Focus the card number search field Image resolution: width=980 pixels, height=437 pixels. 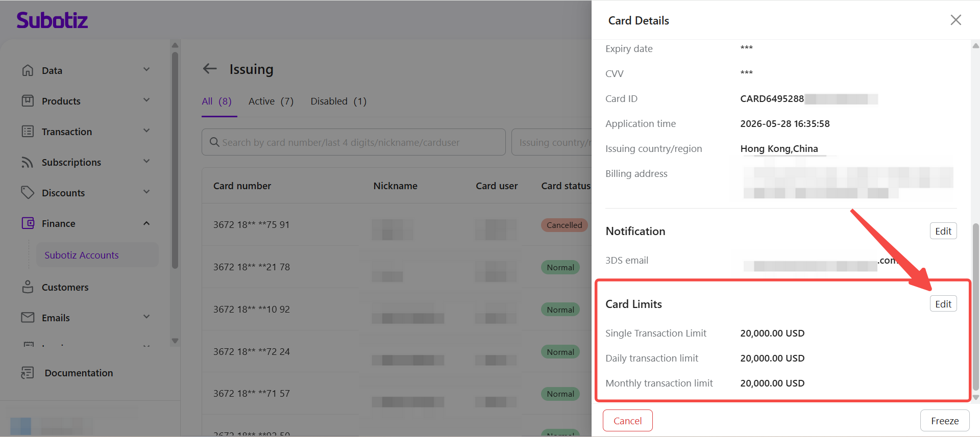coord(353,142)
